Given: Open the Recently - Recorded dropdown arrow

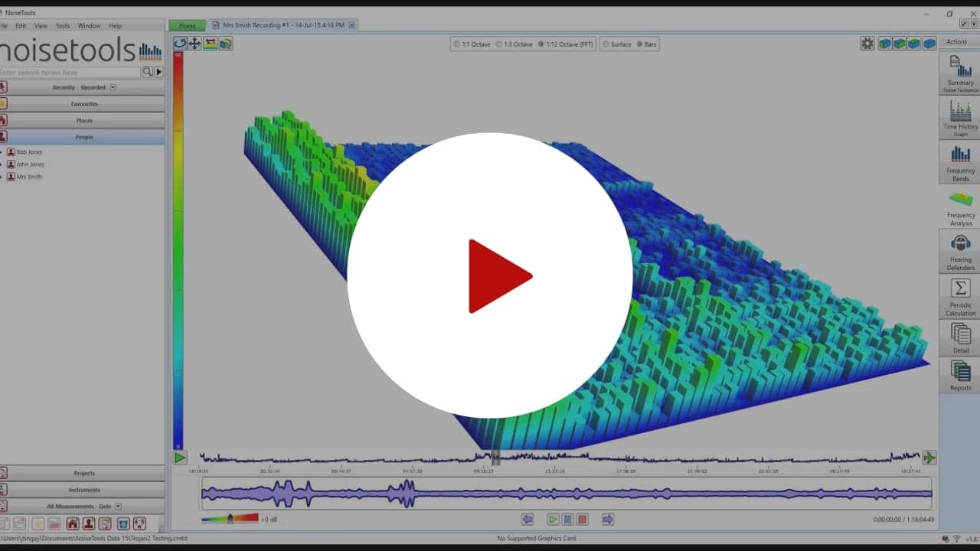Looking at the screenshot, I should [x=113, y=87].
